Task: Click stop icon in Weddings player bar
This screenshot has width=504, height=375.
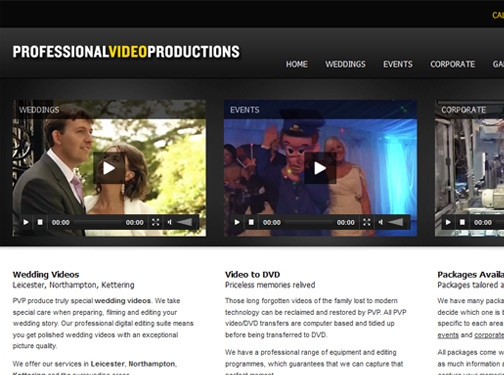Action: [40, 222]
